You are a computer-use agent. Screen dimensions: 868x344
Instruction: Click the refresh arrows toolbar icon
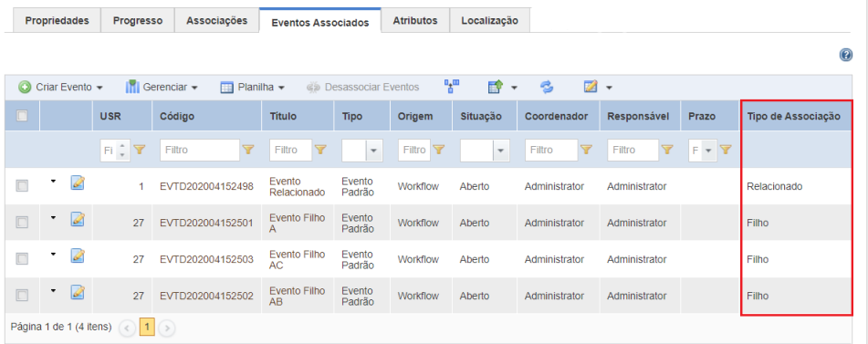tap(547, 87)
